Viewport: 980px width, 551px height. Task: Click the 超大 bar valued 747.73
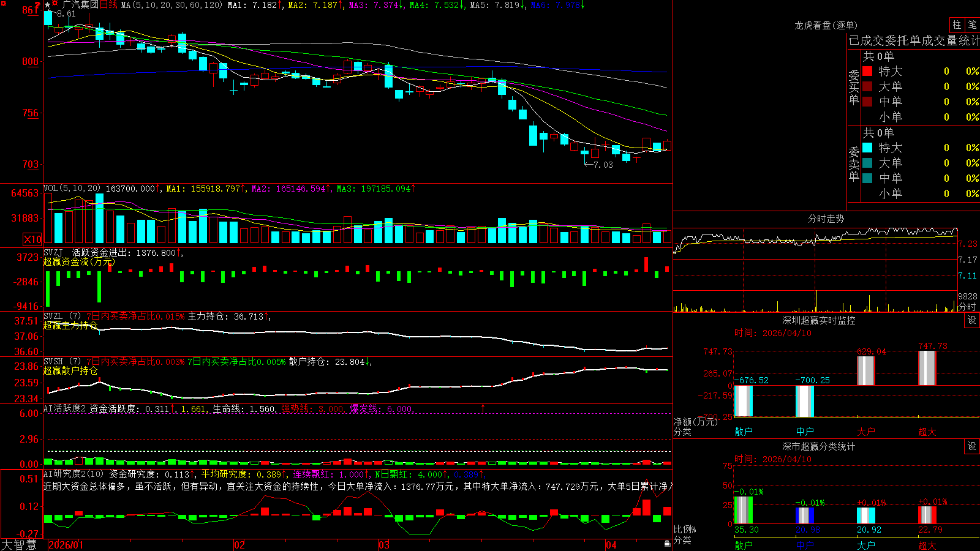927,368
